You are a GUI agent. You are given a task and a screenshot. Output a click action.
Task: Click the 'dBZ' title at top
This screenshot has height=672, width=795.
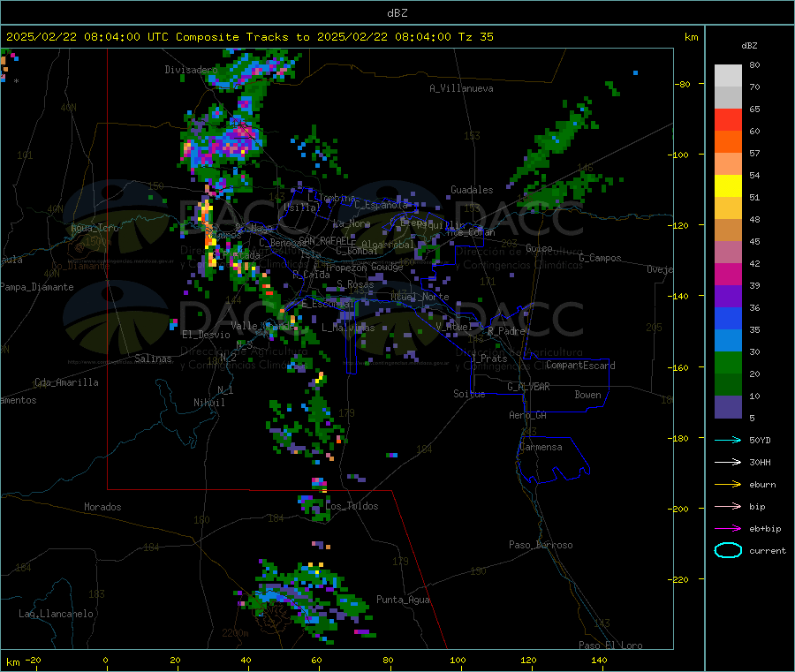tap(397, 13)
